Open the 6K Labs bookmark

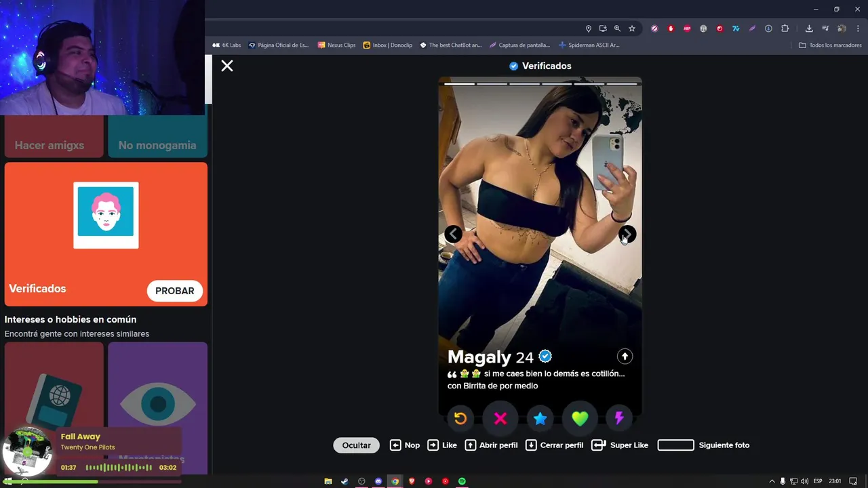(x=226, y=45)
